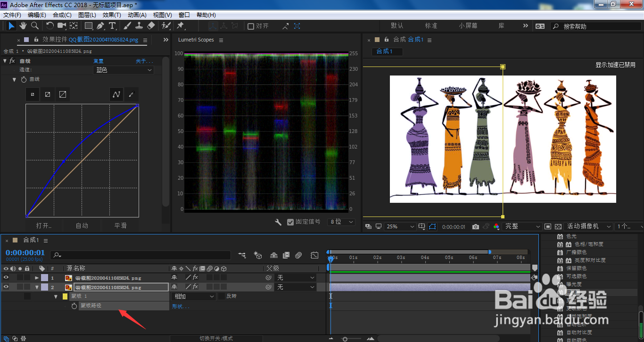644x342 pixels.
Task: Open the 合成(C) menu
Action: pyautogui.click(x=62, y=15)
